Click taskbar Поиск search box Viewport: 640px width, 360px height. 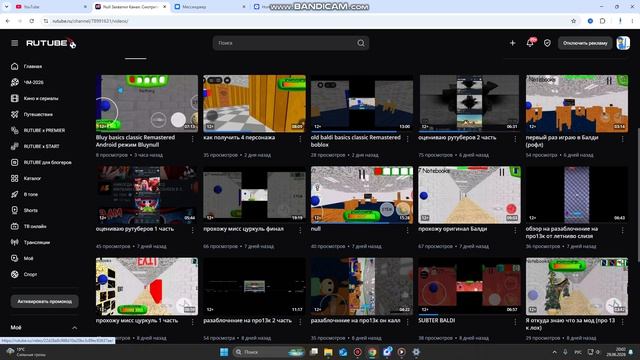[x=269, y=352]
